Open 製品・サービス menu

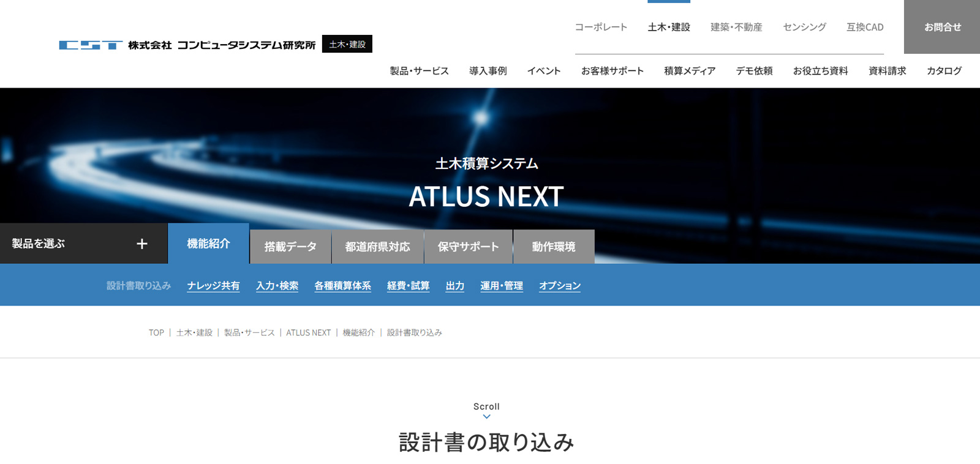point(420,71)
